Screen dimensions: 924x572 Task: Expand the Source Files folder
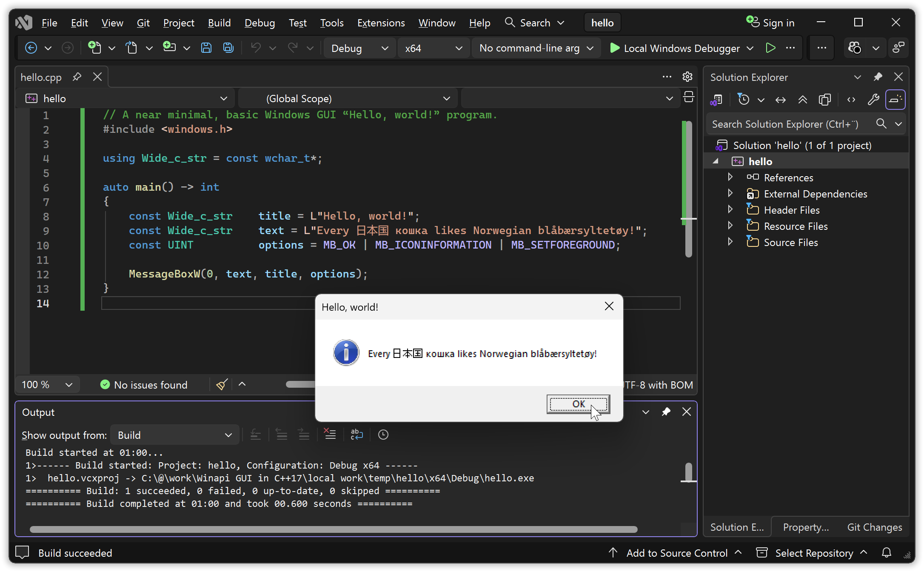coord(730,242)
